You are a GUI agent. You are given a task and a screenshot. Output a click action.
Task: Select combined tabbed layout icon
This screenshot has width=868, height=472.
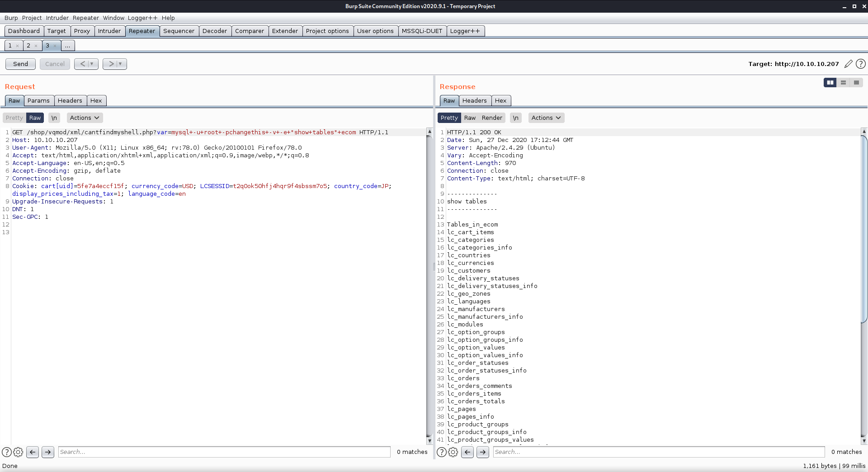(x=856, y=82)
